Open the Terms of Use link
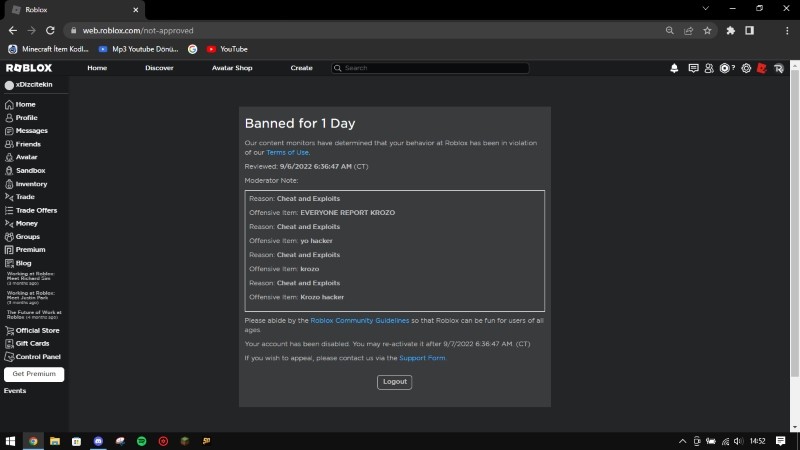This screenshot has height=450, width=800. [287, 153]
